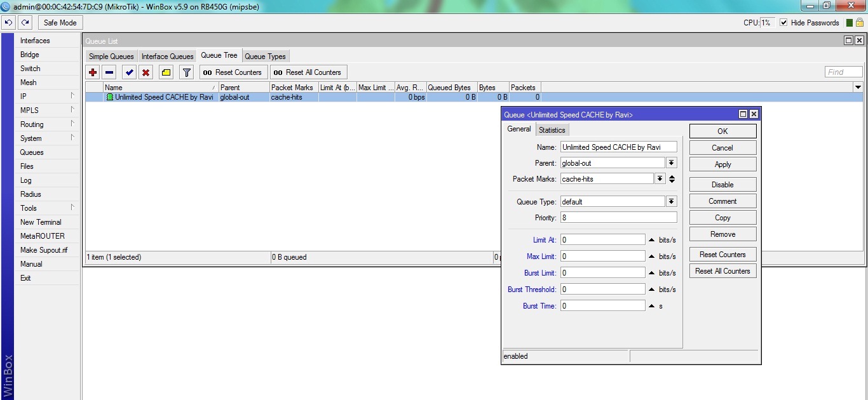Click the Max Limit input field
868x400 pixels.
[602, 257]
